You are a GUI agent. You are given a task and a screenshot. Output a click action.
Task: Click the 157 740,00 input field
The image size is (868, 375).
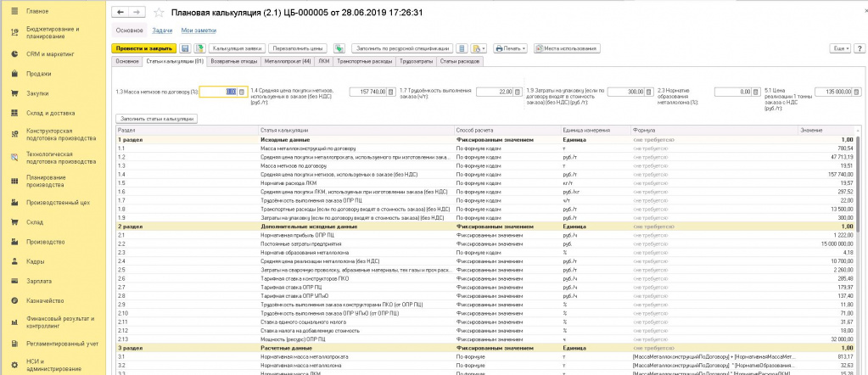click(x=368, y=92)
